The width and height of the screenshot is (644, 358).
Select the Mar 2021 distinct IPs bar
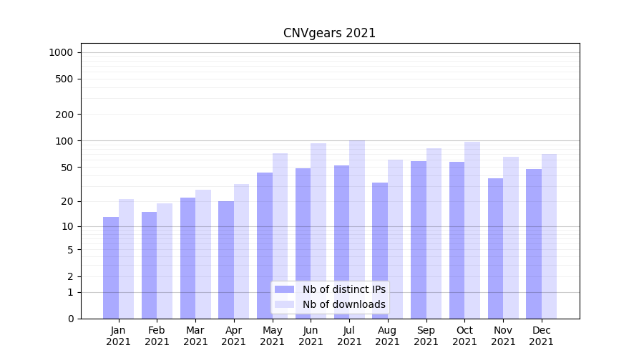(x=187, y=258)
